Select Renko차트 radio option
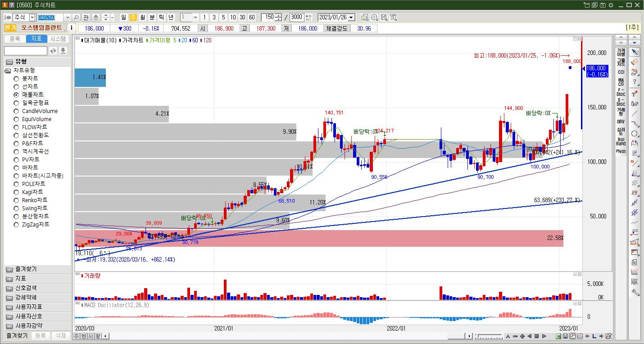Screen dimensions: 644x344 click(x=16, y=200)
